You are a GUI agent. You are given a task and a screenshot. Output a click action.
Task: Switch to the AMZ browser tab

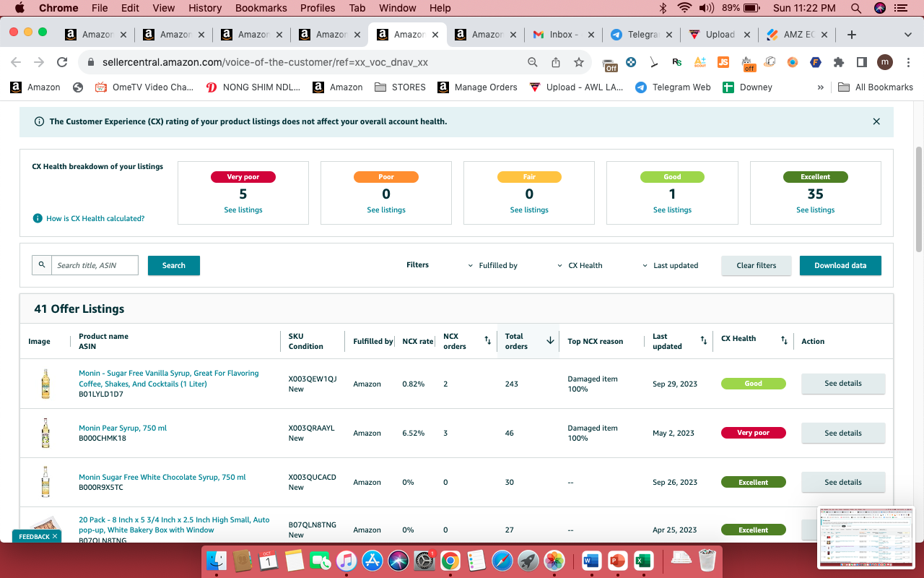pos(796,34)
